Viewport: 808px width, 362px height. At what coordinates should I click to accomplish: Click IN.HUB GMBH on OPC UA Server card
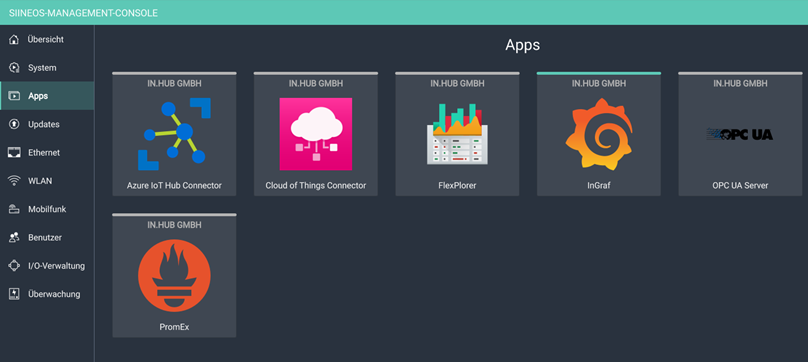[x=740, y=83]
